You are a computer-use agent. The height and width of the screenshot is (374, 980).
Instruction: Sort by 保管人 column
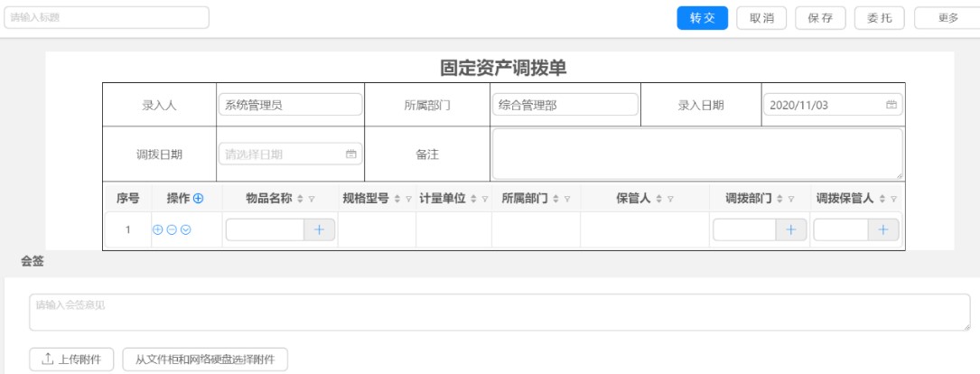click(x=658, y=199)
